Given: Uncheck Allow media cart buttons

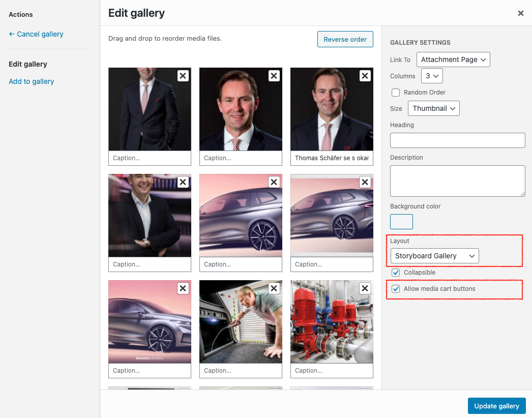Looking at the screenshot, I should 396,289.
